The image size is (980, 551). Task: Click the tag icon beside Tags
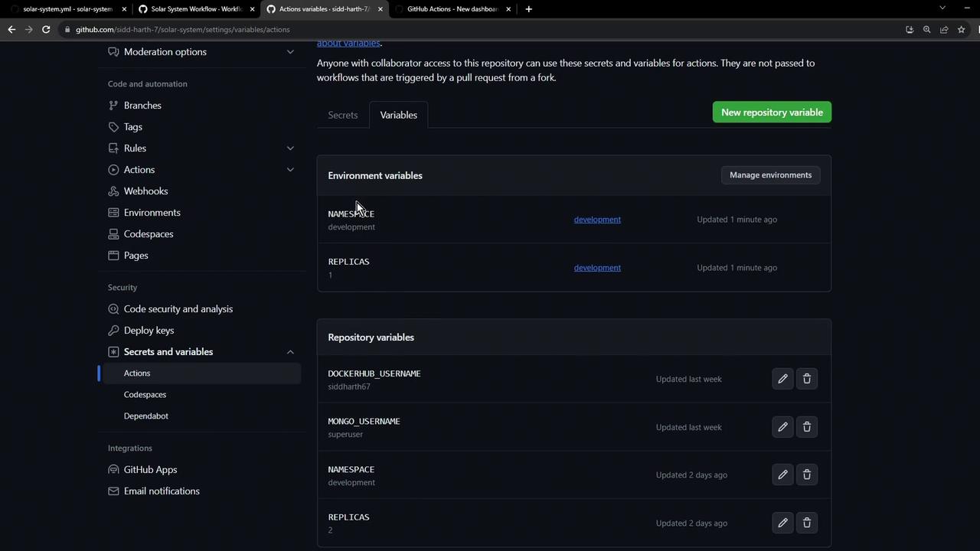pos(113,127)
